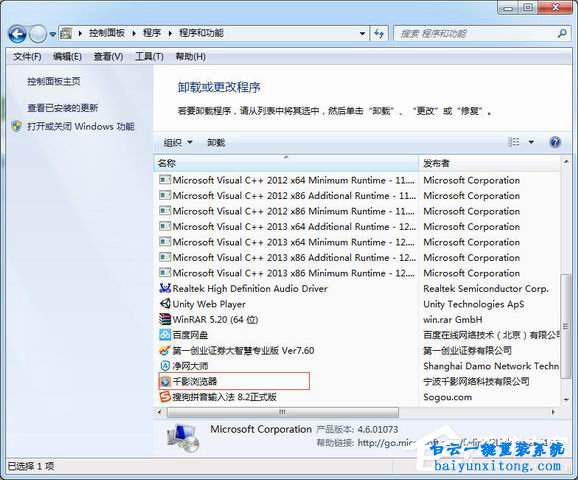This screenshot has width=578, height=480.
Task: Select Realtek High Definition Audio Driver name
Action: pyautogui.click(x=250, y=289)
